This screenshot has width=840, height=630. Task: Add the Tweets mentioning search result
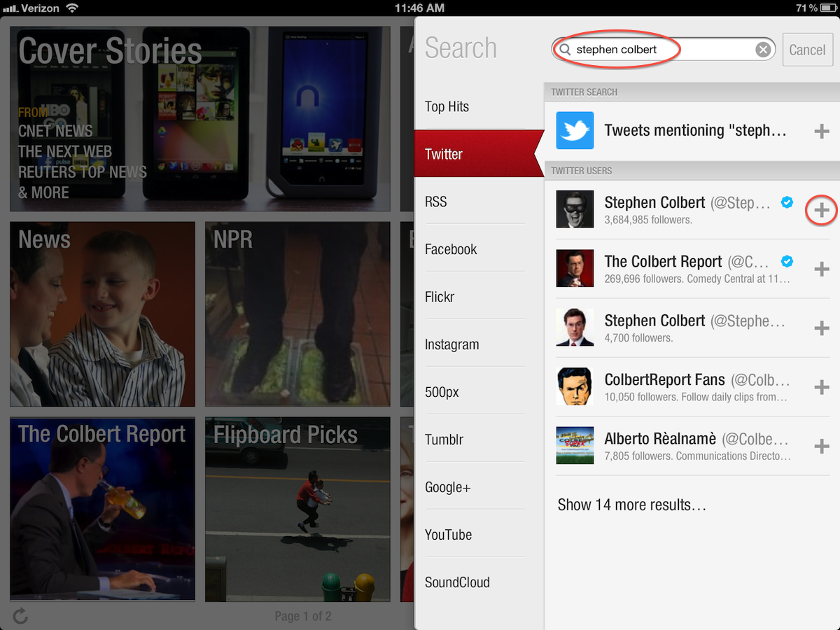[822, 131]
